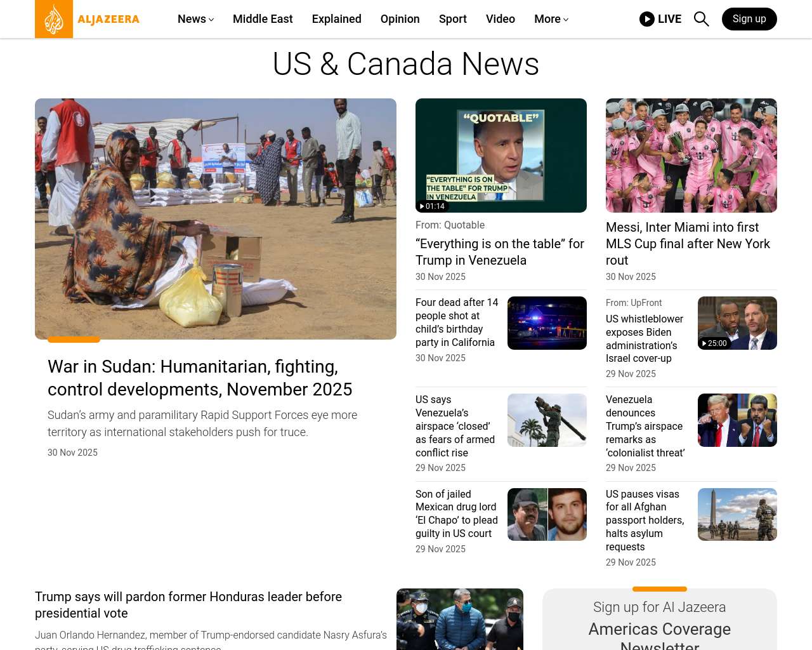This screenshot has width=812, height=650.
Task: Open US whistleblower Israel cover-up story
Action: pos(645,338)
